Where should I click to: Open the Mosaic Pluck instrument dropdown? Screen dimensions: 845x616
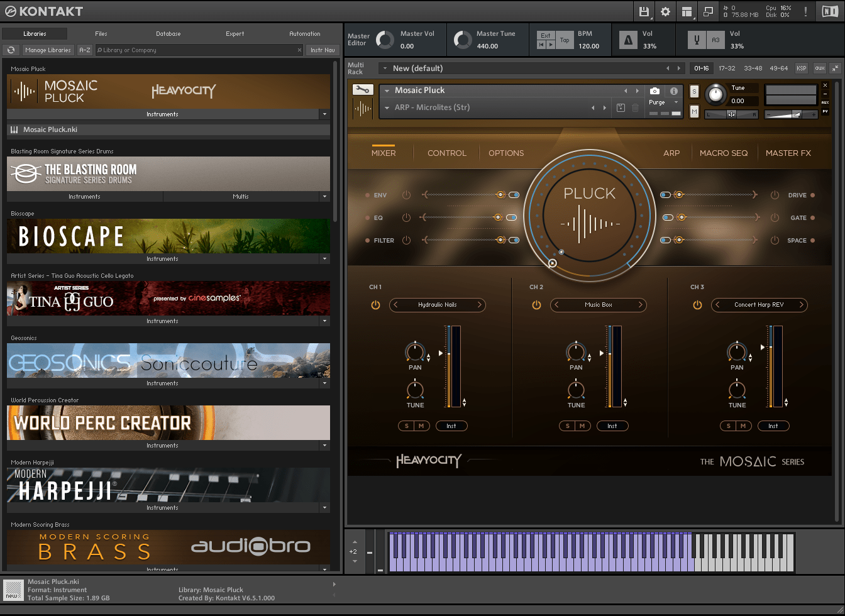tap(387, 91)
